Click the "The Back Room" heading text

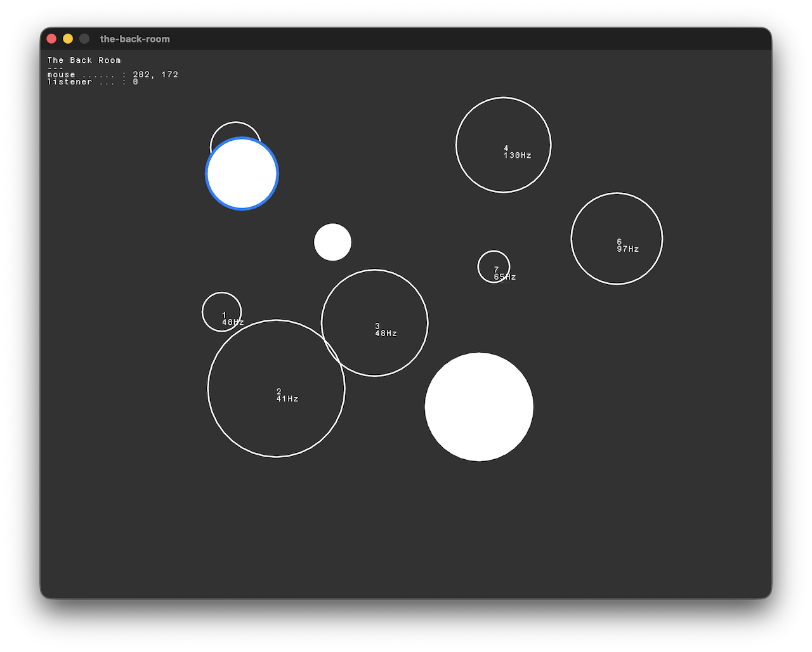(x=84, y=60)
